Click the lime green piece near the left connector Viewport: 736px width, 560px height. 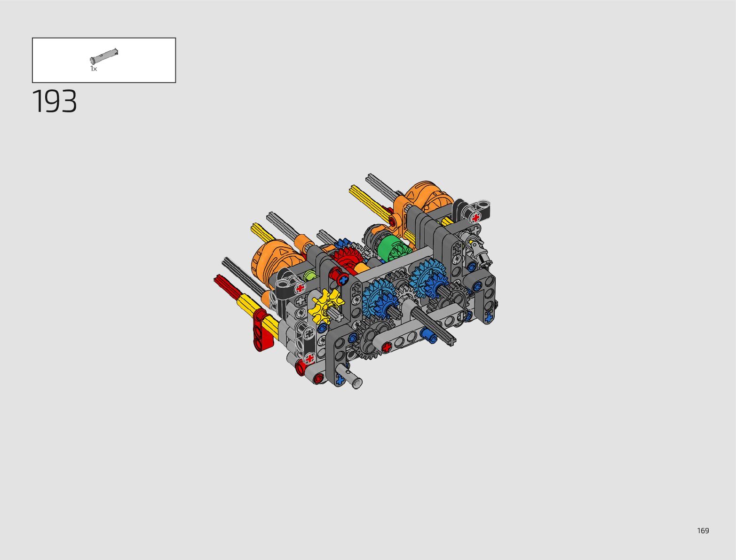coord(309,276)
